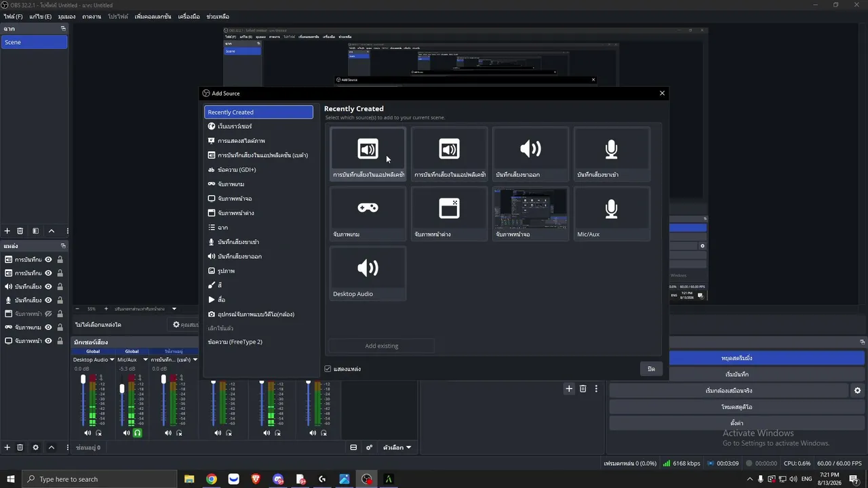Move the source up with the แหล่ง panel arrow
The image size is (868, 488).
point(51,447)
